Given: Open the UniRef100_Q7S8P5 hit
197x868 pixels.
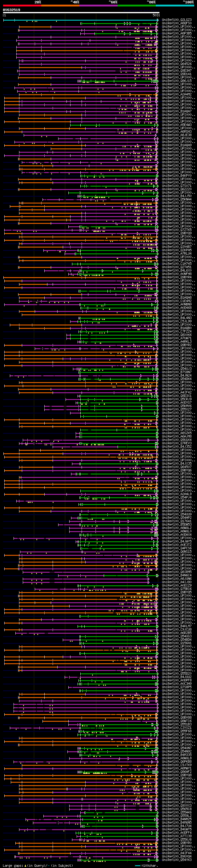Looking at the screenshot, I should coord(176,687).
